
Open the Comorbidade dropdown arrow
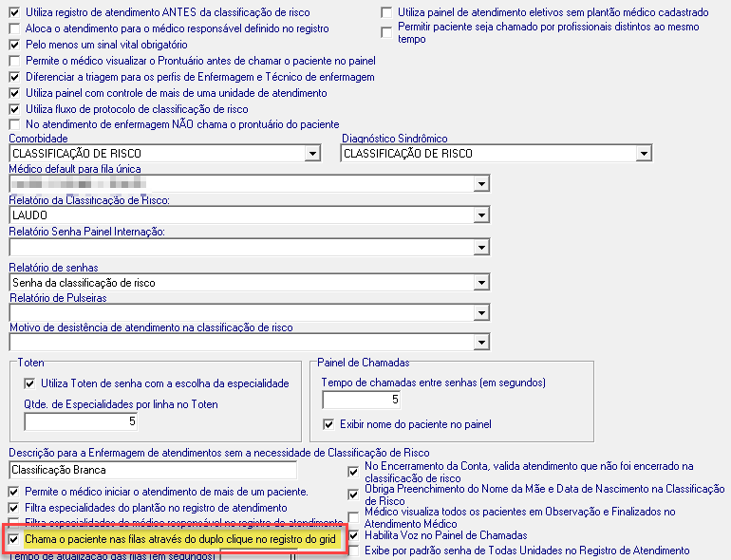click(x=312, y=154)
